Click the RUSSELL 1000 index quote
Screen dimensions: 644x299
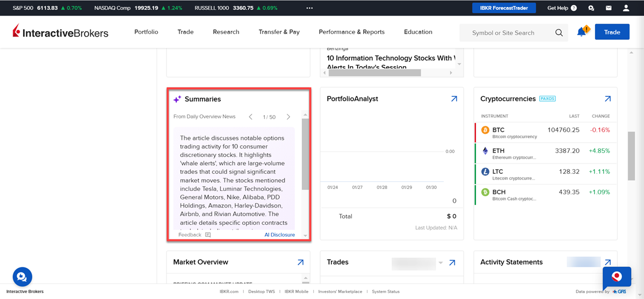(236, 8)
